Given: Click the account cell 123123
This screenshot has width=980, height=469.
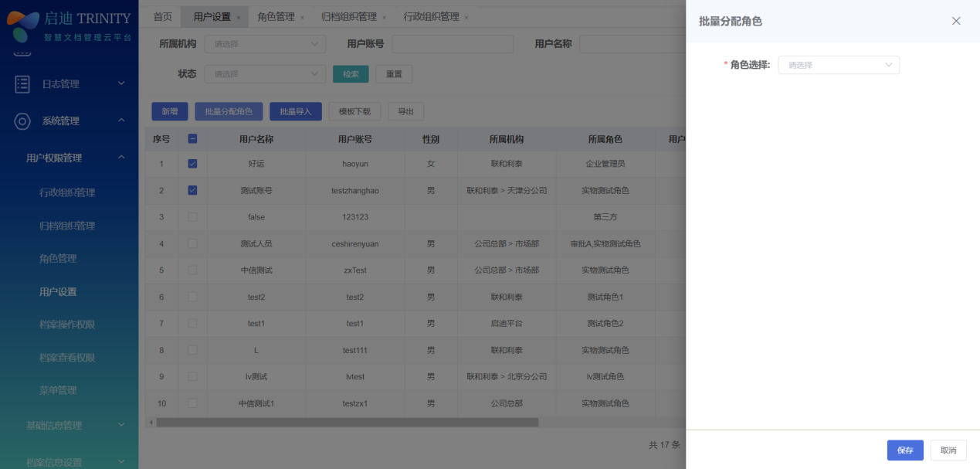Looking at the screenshot, I should pyautogui.click(x=355, y=217).
